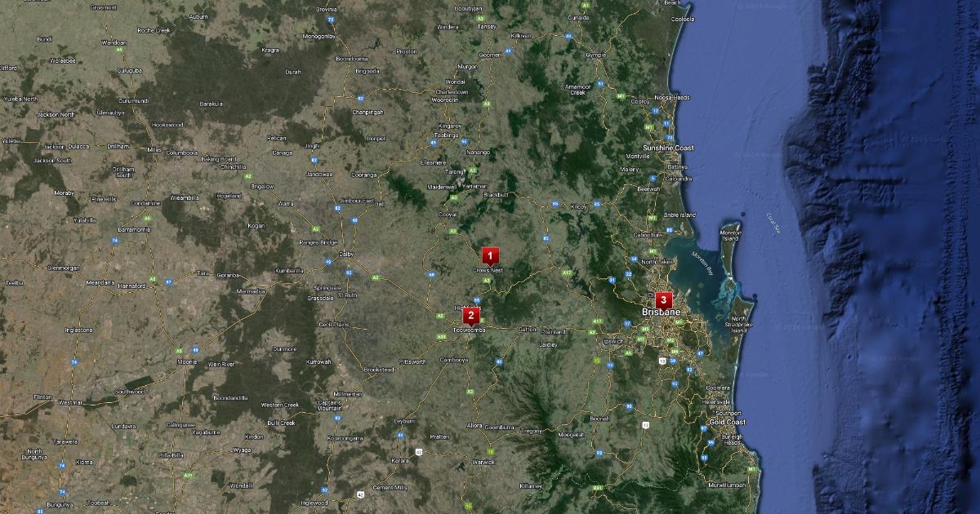Click the red marker numbered 2
Viewport: 980px width, 514px height.
(x=470, y=316)
